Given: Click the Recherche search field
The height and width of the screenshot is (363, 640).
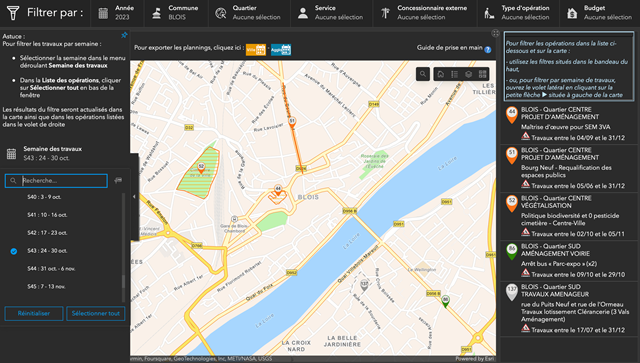Looking at the screenshot, I should click(x=56, y=180).
